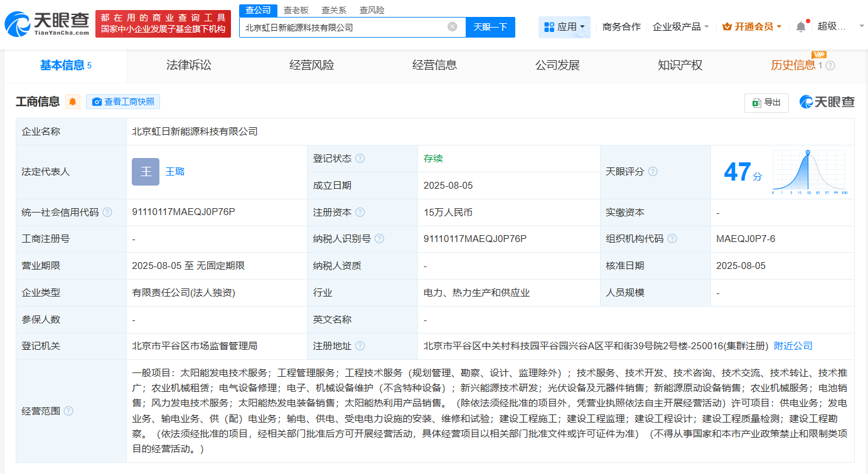Click help icon next to 登记状态

[360, 159]
